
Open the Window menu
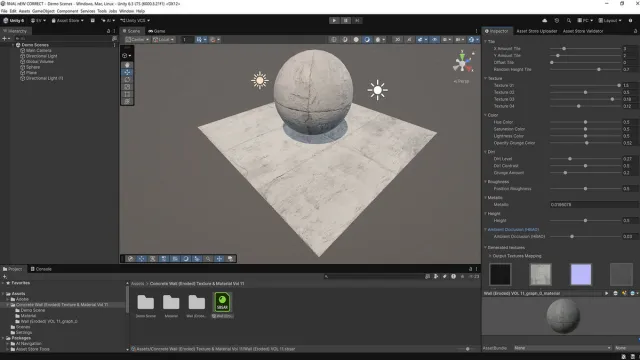point(126,11)
